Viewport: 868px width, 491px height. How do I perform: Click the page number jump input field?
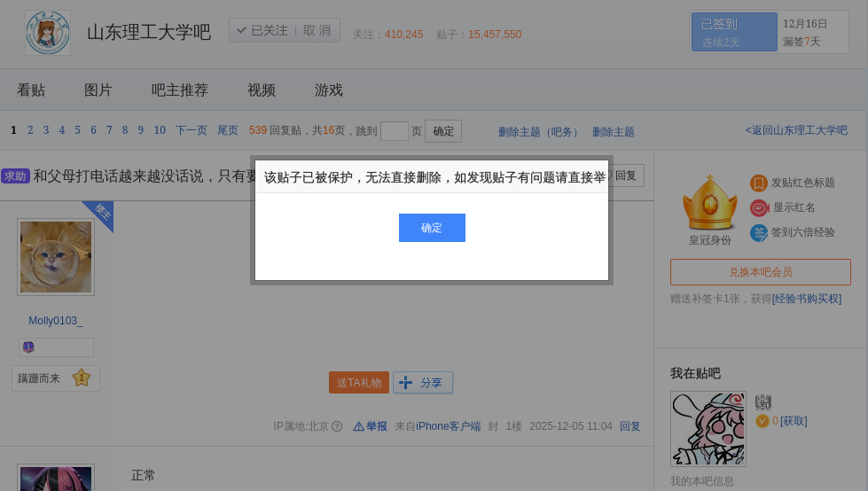point(395,131)
